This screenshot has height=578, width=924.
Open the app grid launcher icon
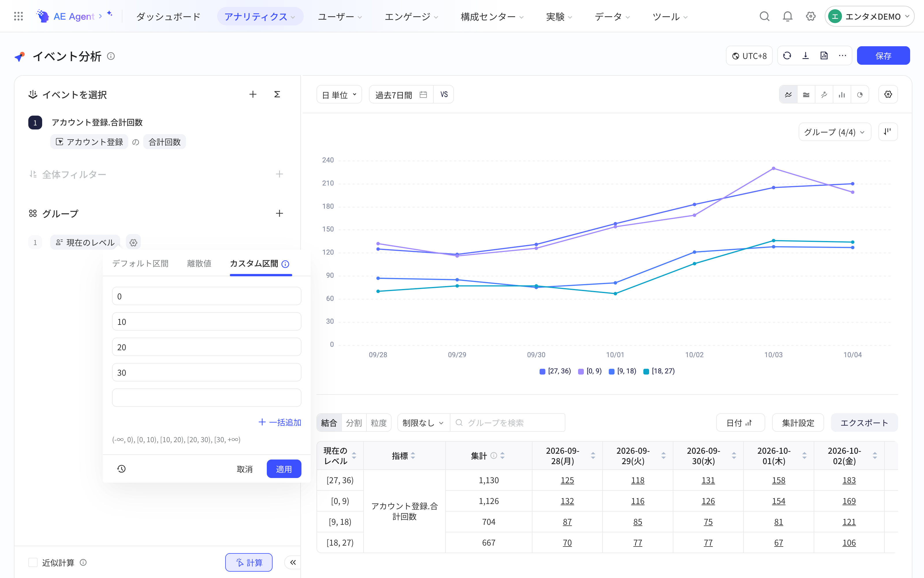18,16
